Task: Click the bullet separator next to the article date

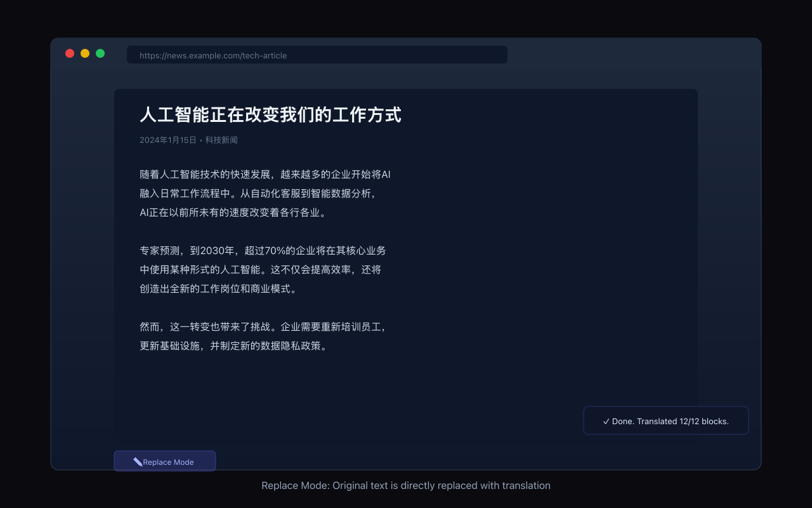Action: click(201, 140)
